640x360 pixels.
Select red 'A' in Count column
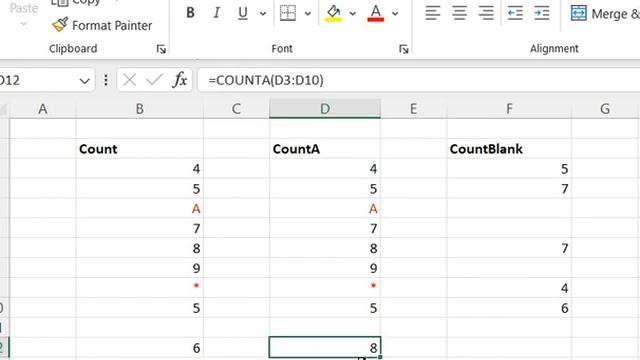140,209
